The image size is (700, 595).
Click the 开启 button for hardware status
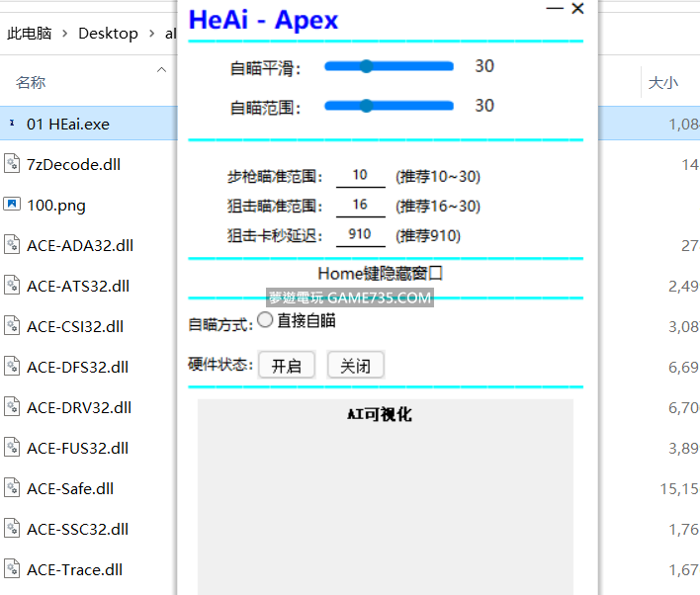pyautogui.click(x=286, y=366)
